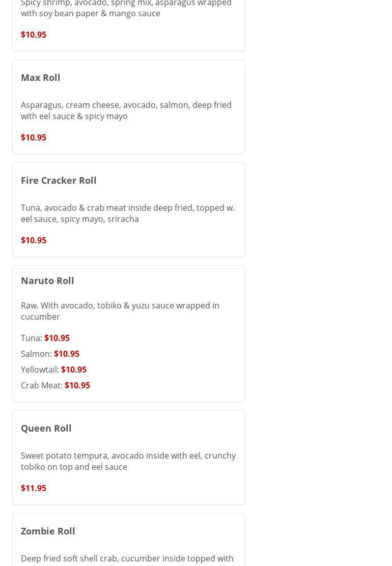The width and height of the screenshot is (392, 566).
Task: Open the Fire Cracker Roll item
Action: (59, 180)
